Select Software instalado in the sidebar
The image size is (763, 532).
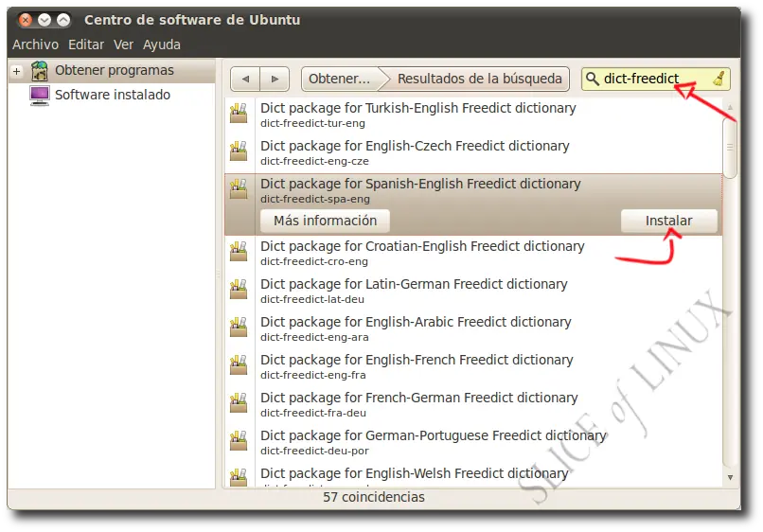coord(113,95)
